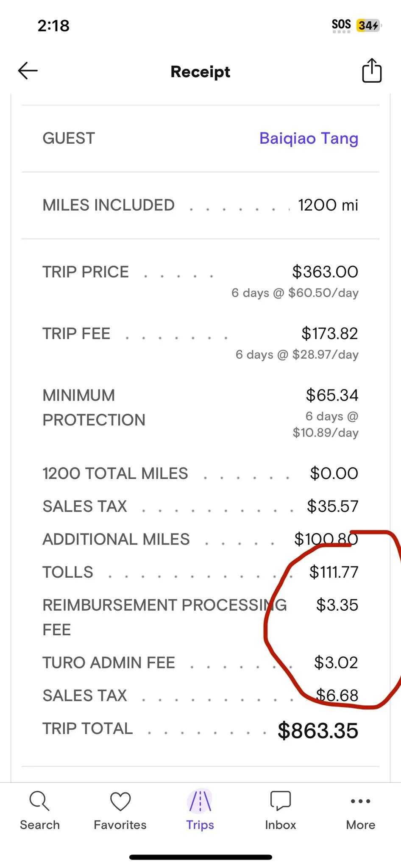Tap the back arrow icon
Screen dimensions: 401x868
pyautogui.click(x=28, y=71)
